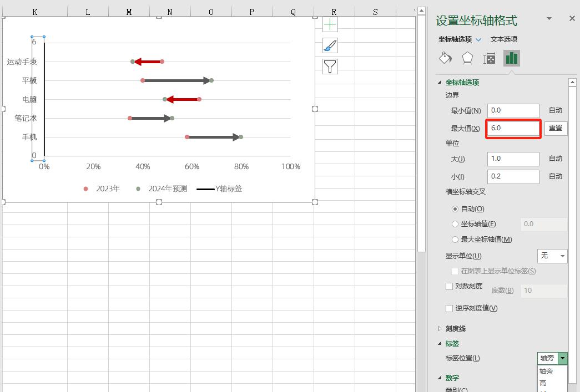
Task: Click the worksheet scroll up arrow
Action: point(421,12)
